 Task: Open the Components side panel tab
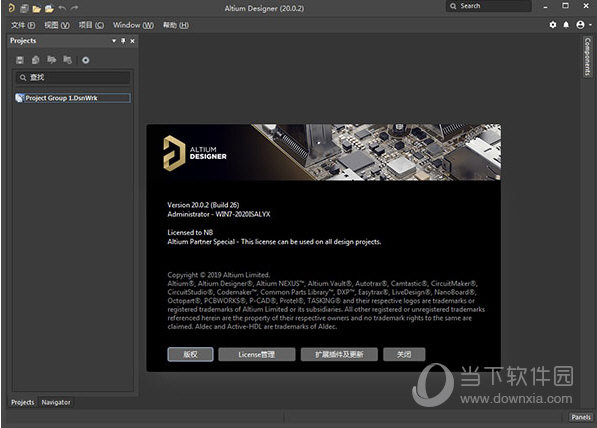click(x=587, y=57)
